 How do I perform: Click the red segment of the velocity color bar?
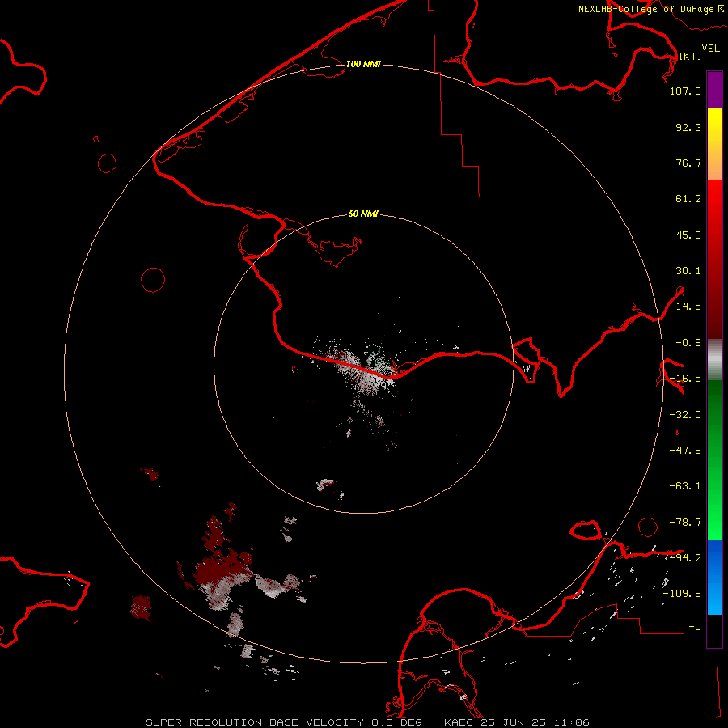tap(714, 259)
